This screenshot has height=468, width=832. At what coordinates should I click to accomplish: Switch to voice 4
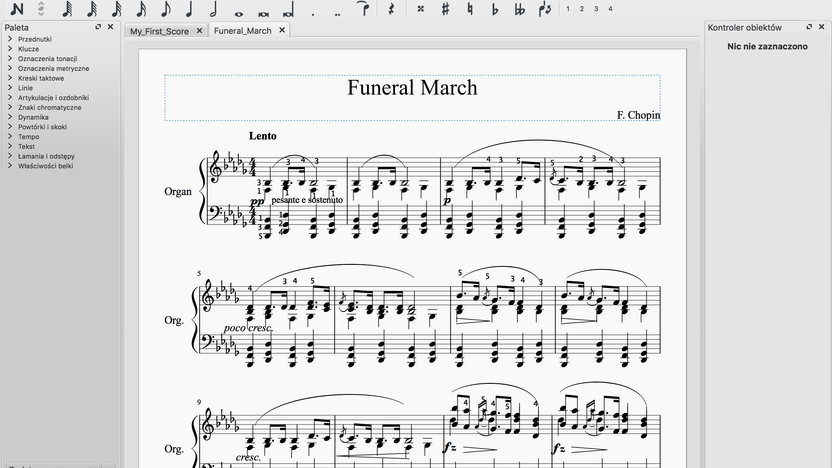(x=610, y=8)
